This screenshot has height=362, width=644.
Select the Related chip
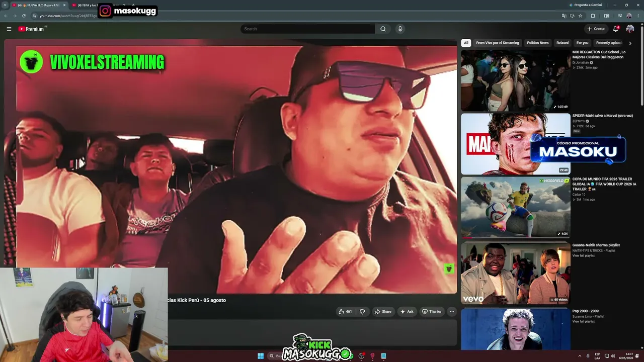562,43
